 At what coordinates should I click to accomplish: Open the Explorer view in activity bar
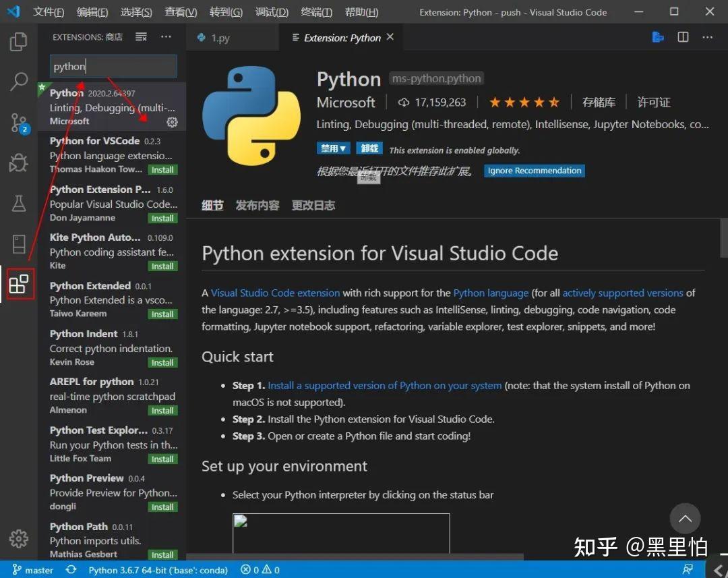(x=19, y=41)
